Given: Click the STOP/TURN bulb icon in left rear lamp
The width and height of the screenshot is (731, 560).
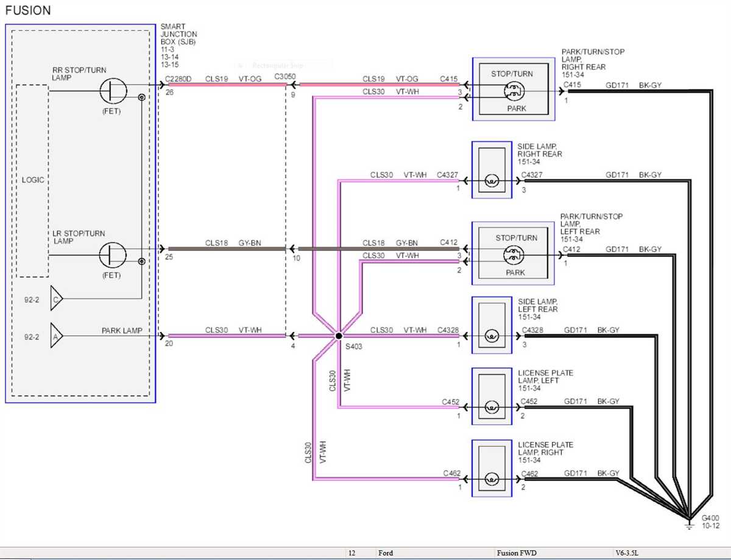Looking at the screenshot, I should (x=515, y=255).
